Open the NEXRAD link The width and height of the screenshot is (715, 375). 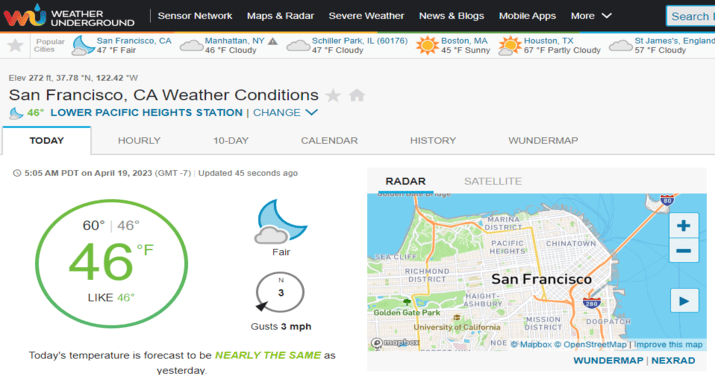click(673, 360)
